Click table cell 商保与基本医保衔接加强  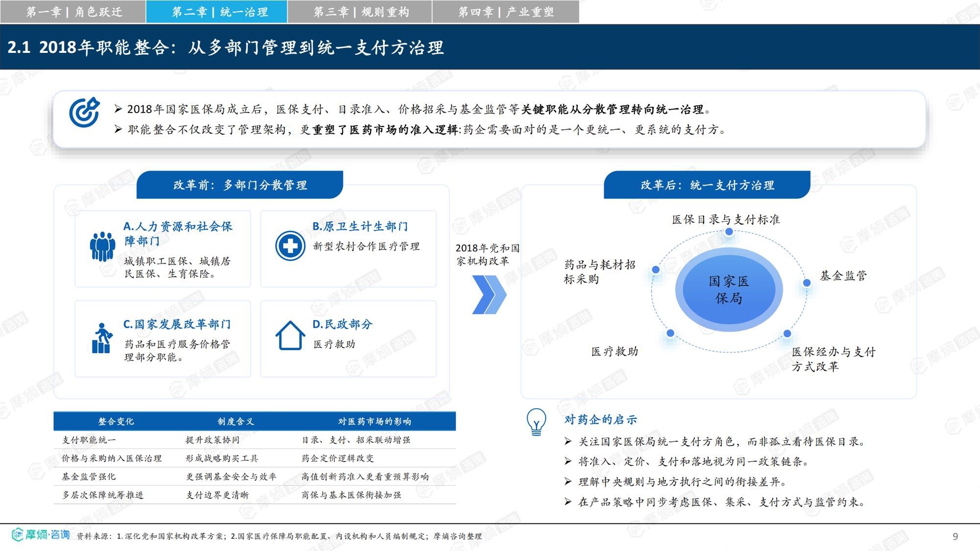coord(351,495)
